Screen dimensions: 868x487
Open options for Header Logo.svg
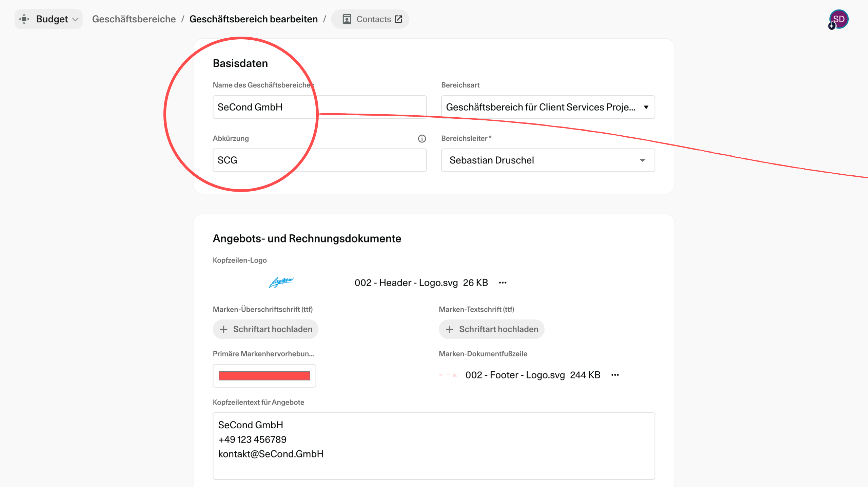click(502, 283)
